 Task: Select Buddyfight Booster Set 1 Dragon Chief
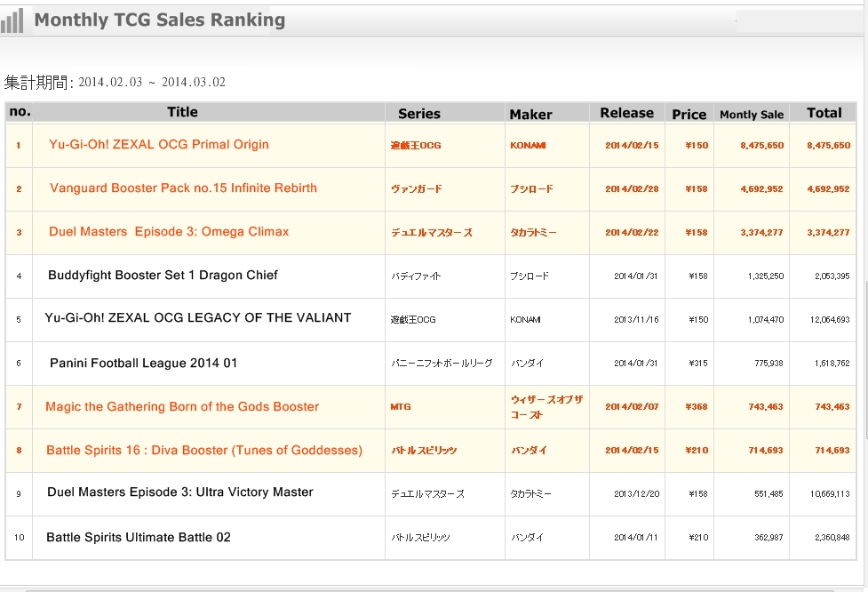pyautogui.click(x=163, y=276)
